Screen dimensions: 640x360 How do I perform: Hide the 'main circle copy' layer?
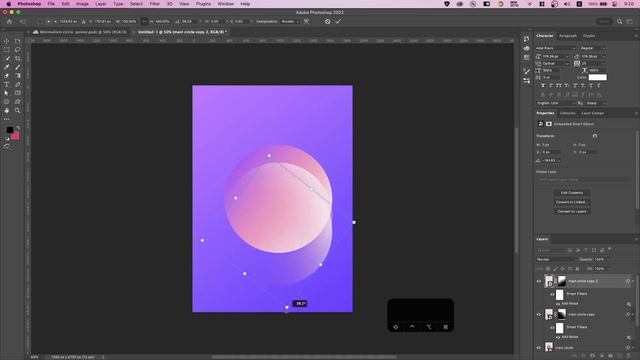tap(538, 315)
